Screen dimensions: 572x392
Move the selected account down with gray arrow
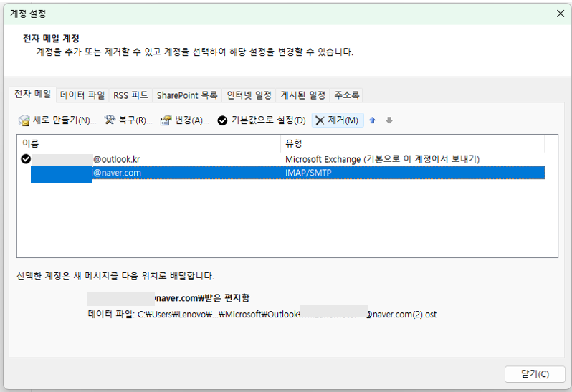click(x=389, y=120)
